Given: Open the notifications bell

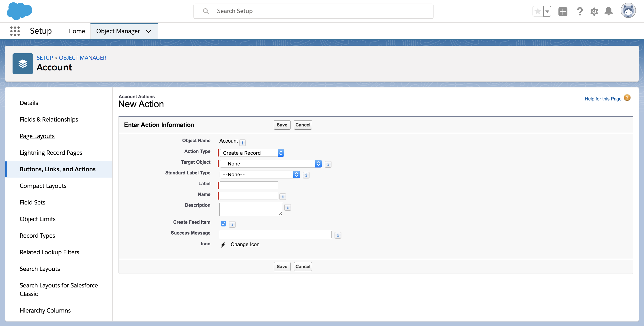Looking at the screenshot, I should 608,11.
